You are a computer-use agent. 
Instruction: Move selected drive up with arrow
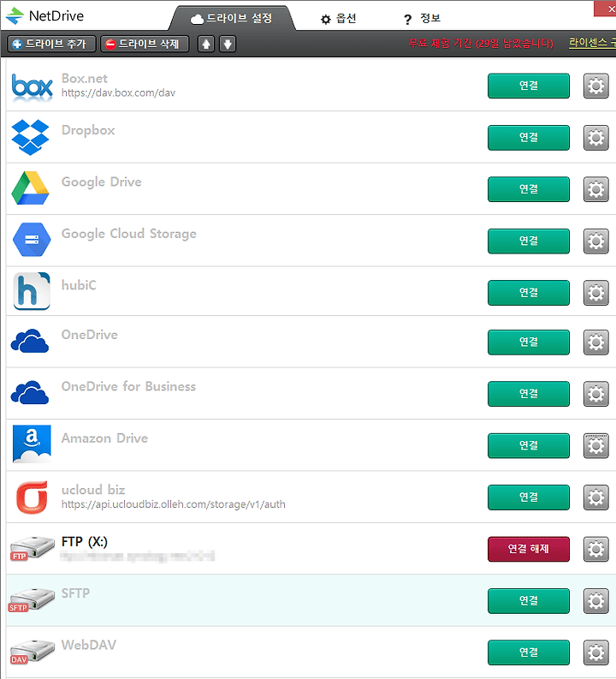(206, 44)
